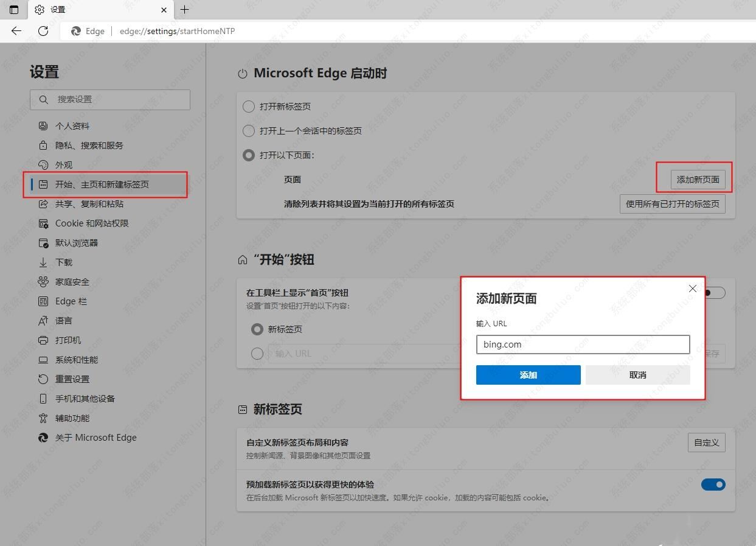Viewport: 756px width, 546px height.
Task: Select 打开以下页面 radio option
Action: pyautogui.click(x=249, y=155)
